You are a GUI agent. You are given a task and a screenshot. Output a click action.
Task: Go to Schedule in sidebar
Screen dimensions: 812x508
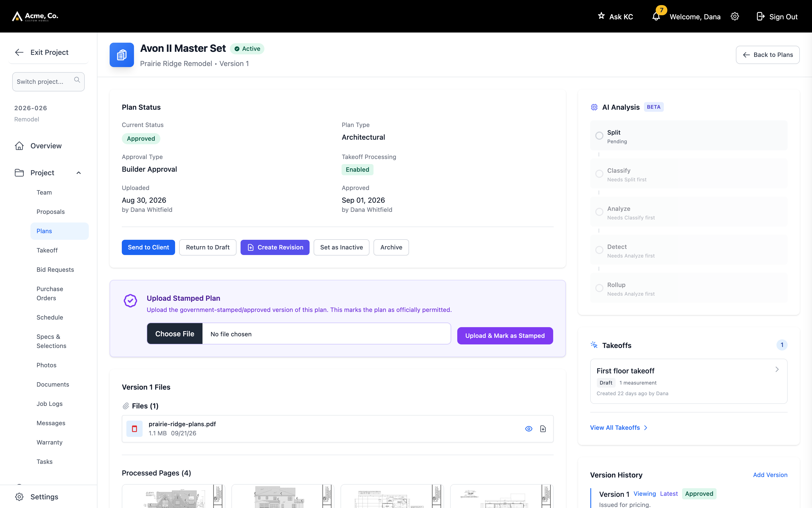tap(50, 317)
